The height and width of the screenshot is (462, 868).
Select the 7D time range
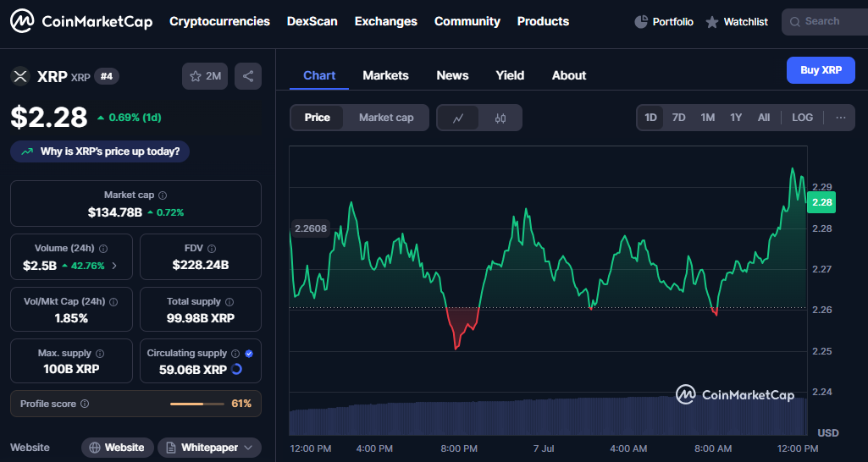[x=678, y=118]
